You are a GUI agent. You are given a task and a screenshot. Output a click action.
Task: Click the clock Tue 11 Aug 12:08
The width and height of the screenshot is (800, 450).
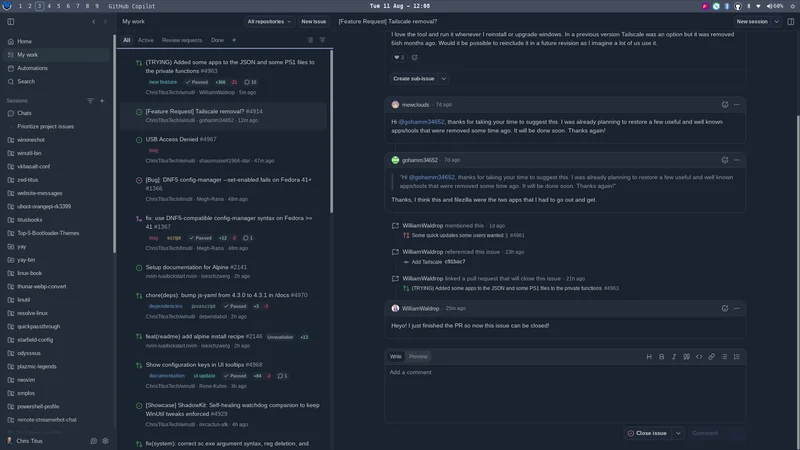tap(399, 6)
